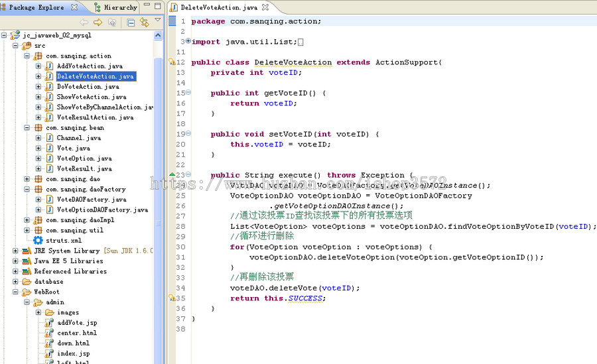This screenshot has height=364, width=597.
Task: Select the admin folder under WebRoot
Action: tap(55, 302)
